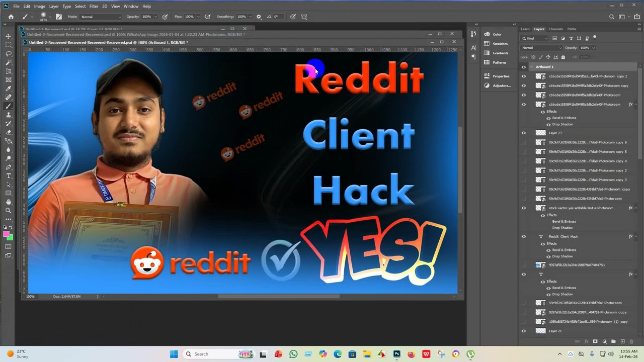Select the Move tool

(x=9, y=36)
